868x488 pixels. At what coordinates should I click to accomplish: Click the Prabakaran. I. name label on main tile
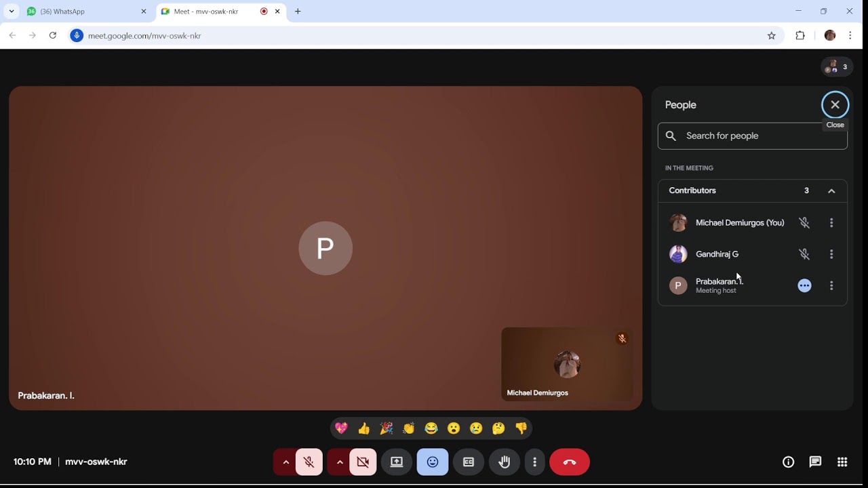[x=46, y=396]
